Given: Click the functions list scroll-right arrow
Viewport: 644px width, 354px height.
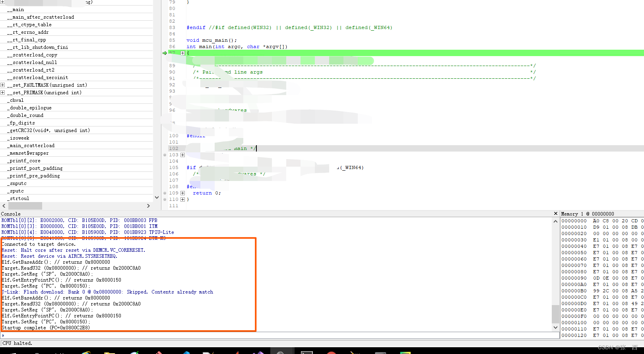Looking at the screenshot, I should click(148, 206).
